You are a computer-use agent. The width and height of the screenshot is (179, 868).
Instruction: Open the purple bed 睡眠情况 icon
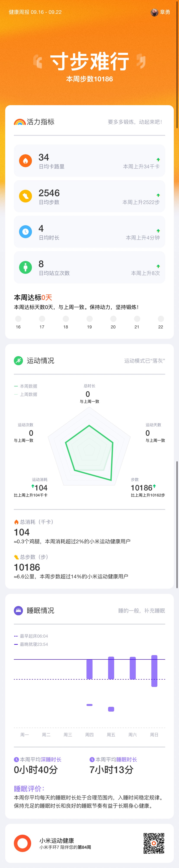19,611
